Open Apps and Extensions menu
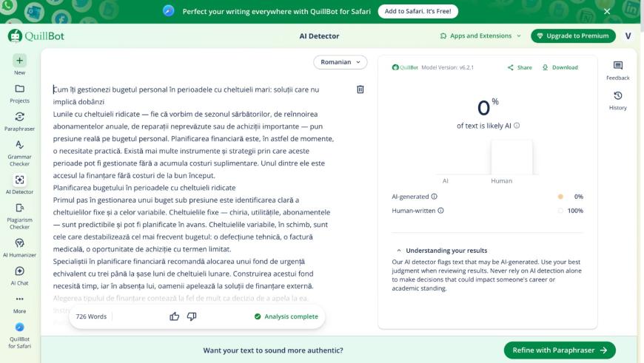The image size is (644, 363). click(480, 35)
